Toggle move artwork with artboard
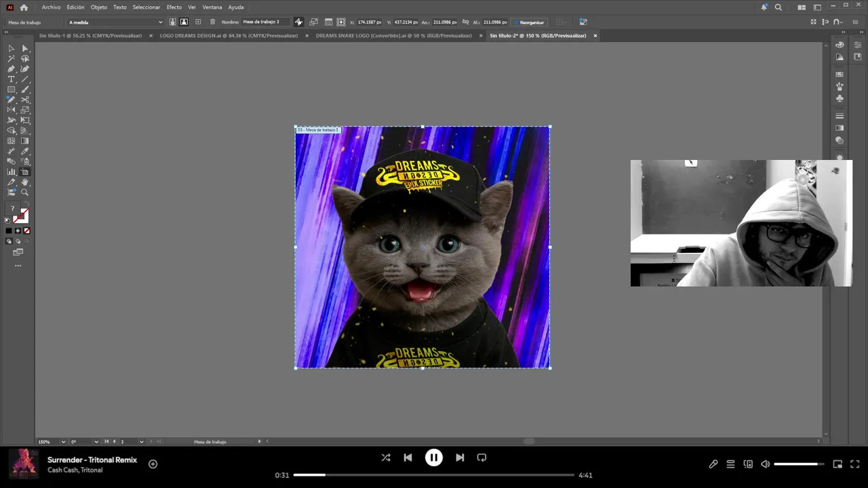 pos(298,22)
